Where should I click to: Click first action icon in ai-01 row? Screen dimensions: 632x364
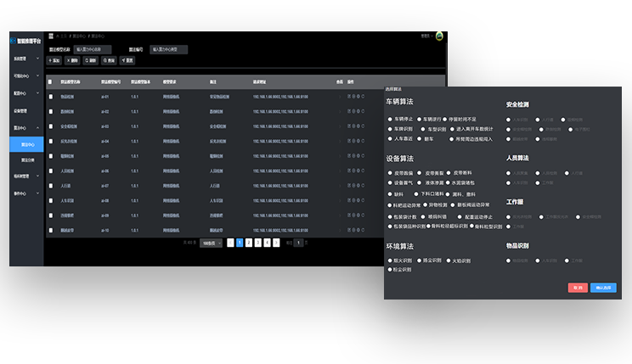click(348, 97)
